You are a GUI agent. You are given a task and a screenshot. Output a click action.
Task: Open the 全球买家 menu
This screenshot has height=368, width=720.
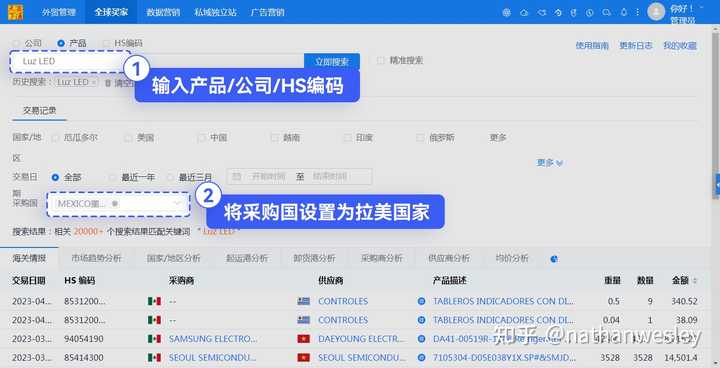[111, 12]
